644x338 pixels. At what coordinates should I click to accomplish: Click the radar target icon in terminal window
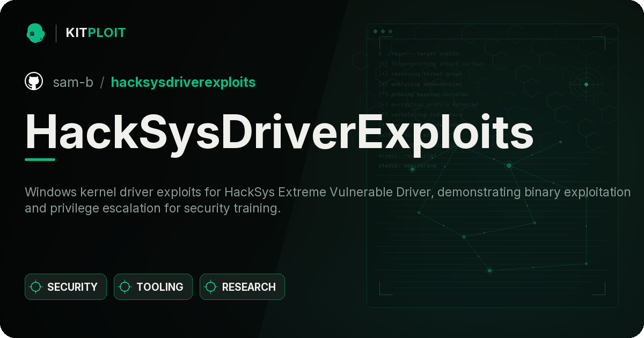586,84
